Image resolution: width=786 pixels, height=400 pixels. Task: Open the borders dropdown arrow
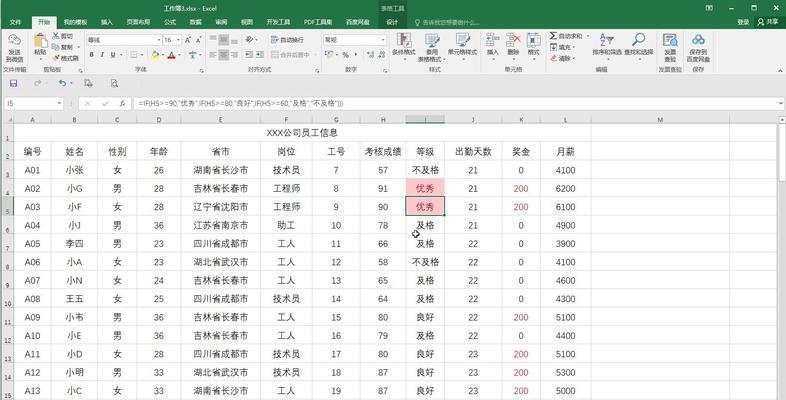coord(142,55)
